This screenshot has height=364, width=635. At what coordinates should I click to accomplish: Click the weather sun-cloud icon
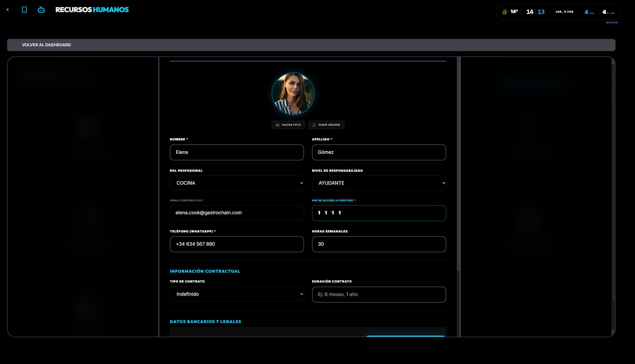coord(505,12)
